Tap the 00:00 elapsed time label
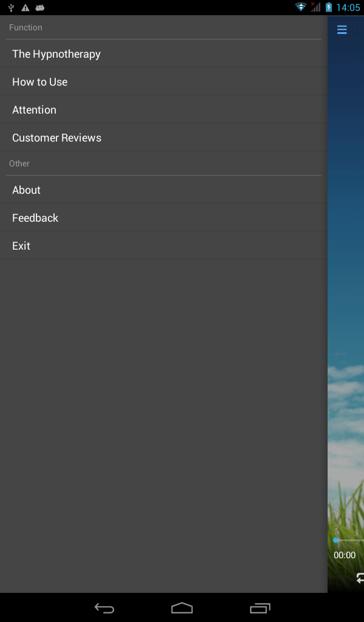Image resolution: width=364 pixels, height=622 pixels. [x=345, y=555]
